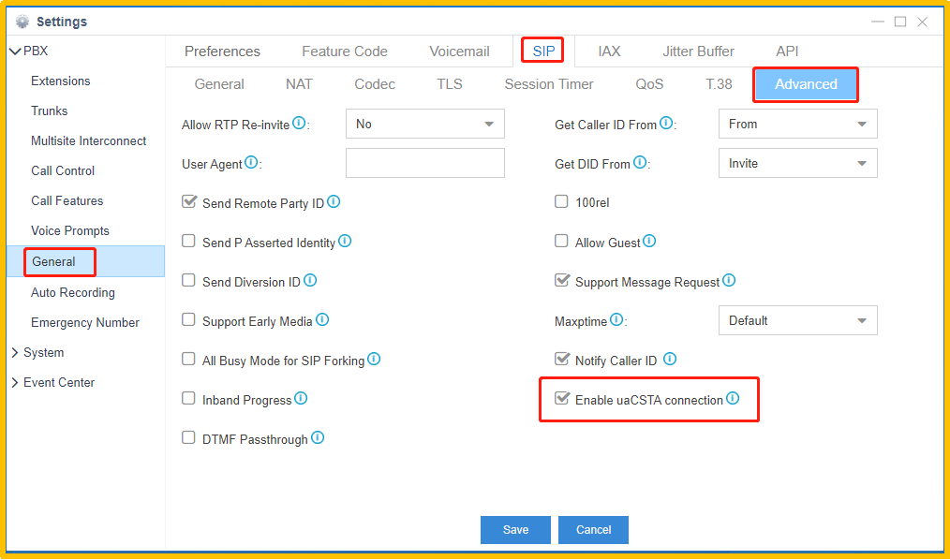Select Emergency Number in sidebar
The height and width of the screenshot is (560, 950).
[85, 323]
